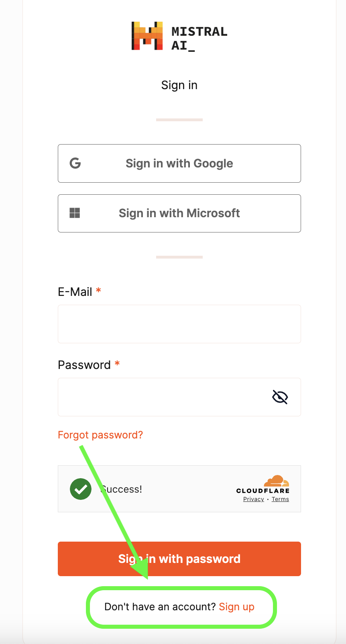Click the MISTRAL AI_ wordmark text
The height and width of the screenshot is (644, 346).
point(199,39)
